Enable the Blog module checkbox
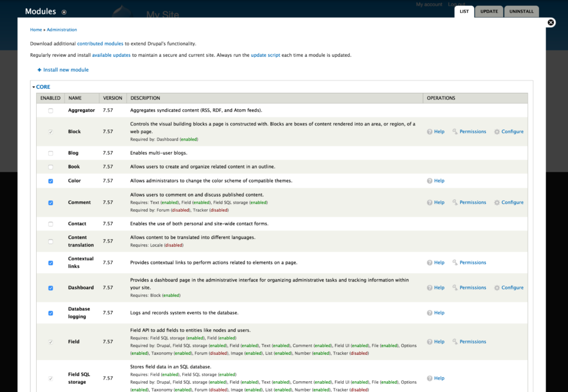This screenshot has width=568, height=392. coord(50,153)
